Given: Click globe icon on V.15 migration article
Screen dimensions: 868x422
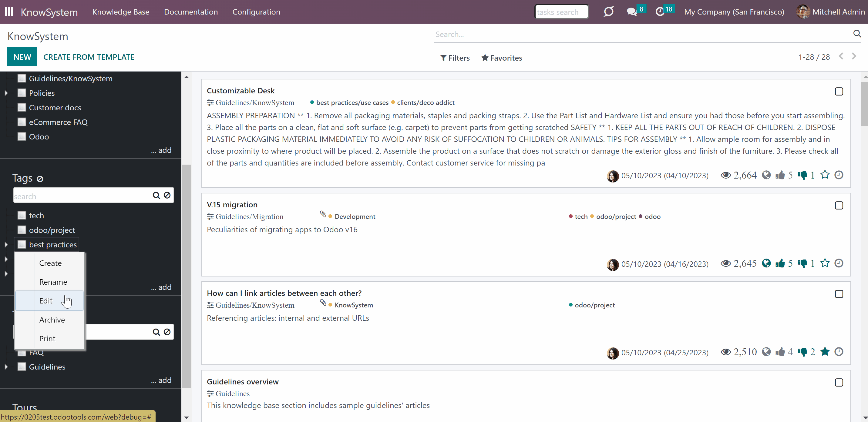Looking at the screenshot, I should point(766,263).
